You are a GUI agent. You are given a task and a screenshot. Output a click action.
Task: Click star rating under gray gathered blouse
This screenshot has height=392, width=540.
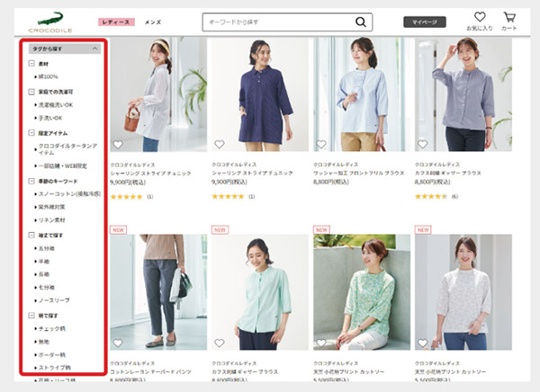point(431,197)
